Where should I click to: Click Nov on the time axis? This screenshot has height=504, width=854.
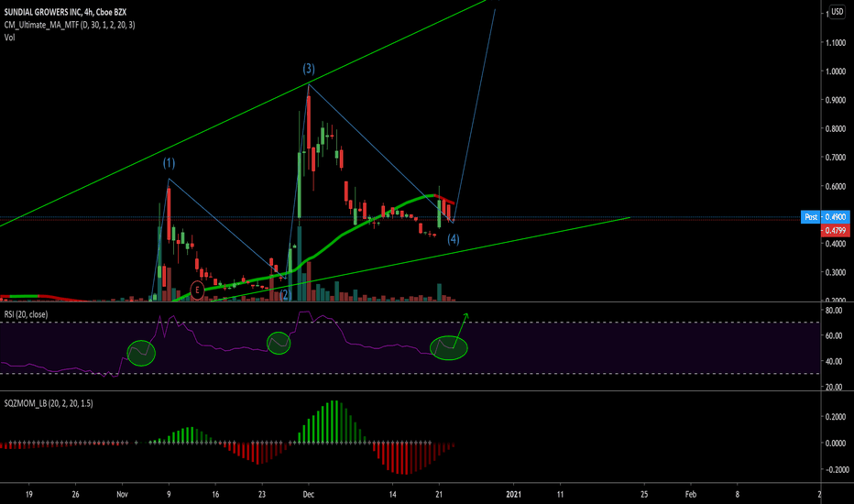(122, 494)
